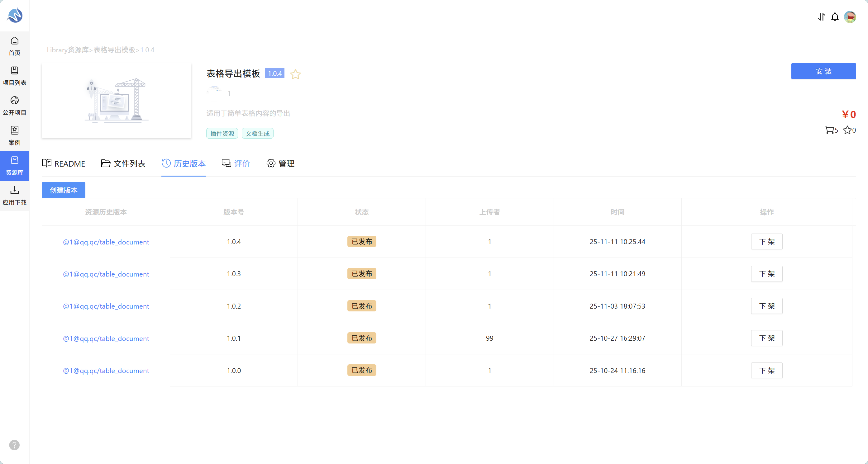Click 下架 for version 1.0.2
The width and height of the screenshot is (868, 464).
point(766,306)
